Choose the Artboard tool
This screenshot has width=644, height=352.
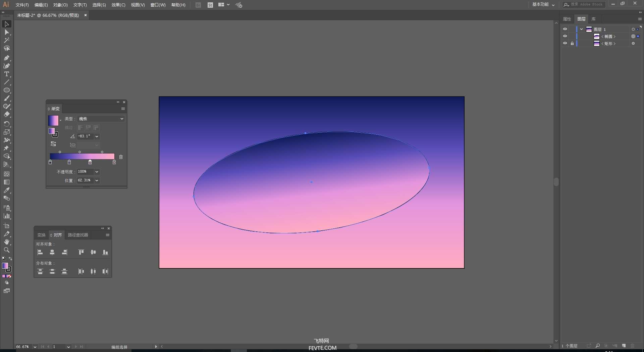click(x=6, y=226)
